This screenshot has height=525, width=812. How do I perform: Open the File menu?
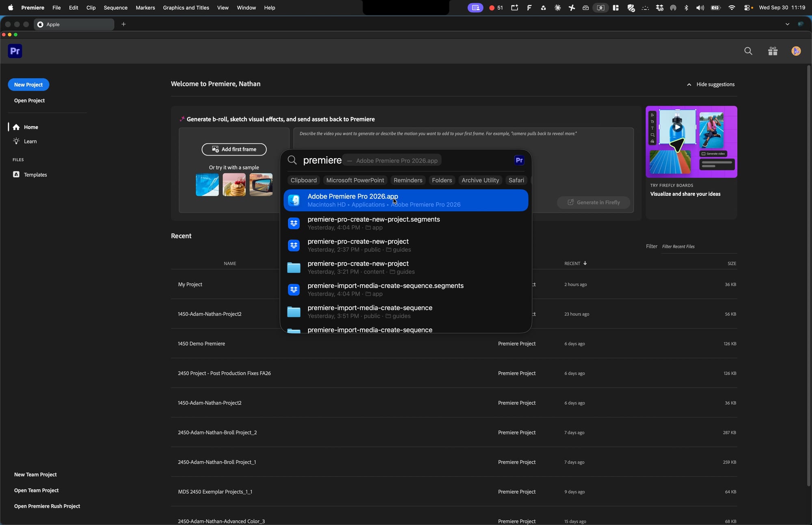coord(56,8)
